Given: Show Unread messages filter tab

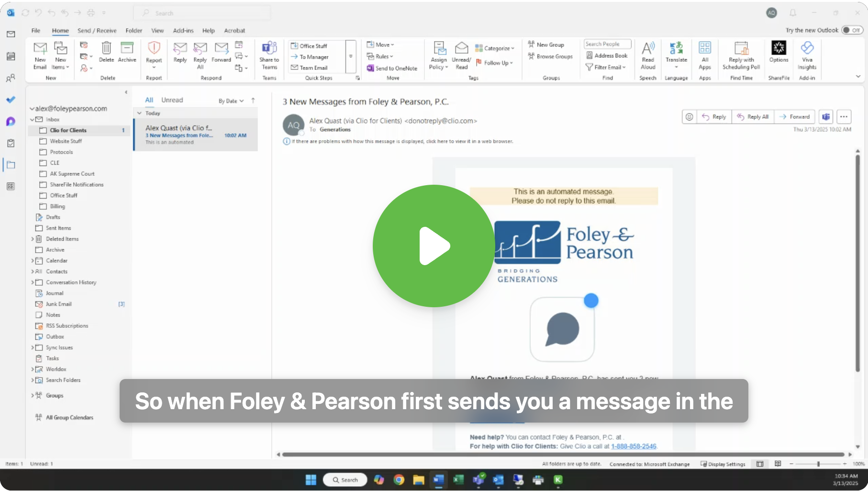Looking at the screenshot, I should (172, 100).
